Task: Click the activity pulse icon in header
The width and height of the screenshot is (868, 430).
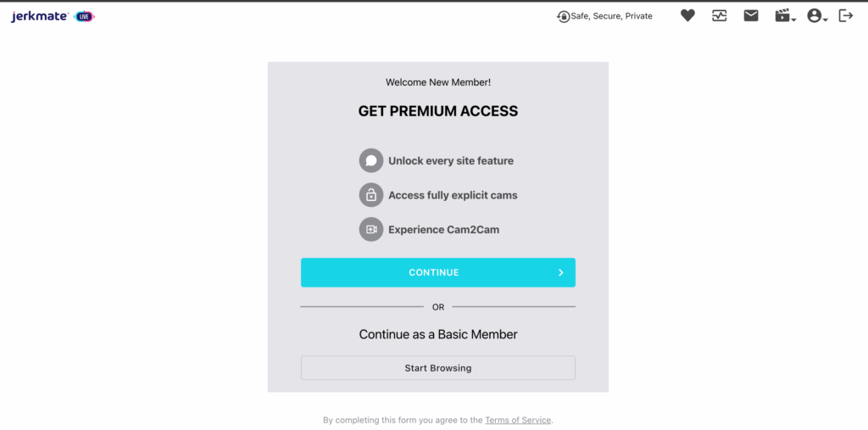Action: click(720, 15)
